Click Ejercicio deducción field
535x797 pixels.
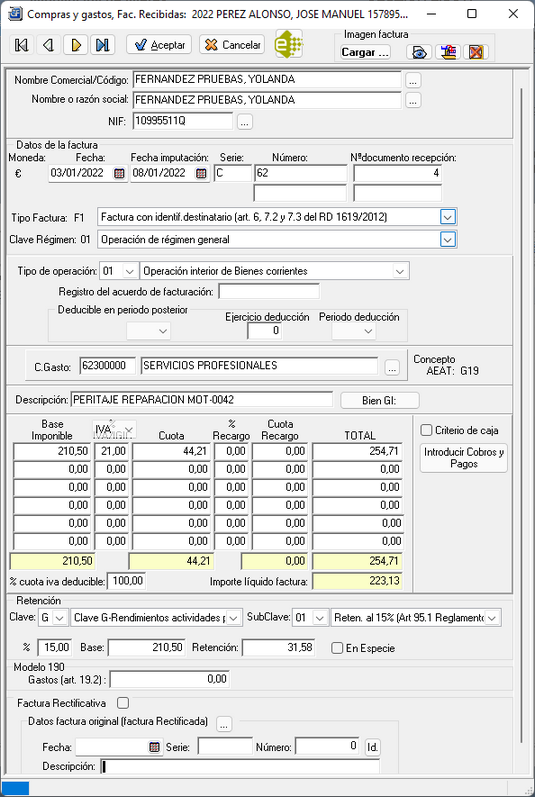point(264,331)
